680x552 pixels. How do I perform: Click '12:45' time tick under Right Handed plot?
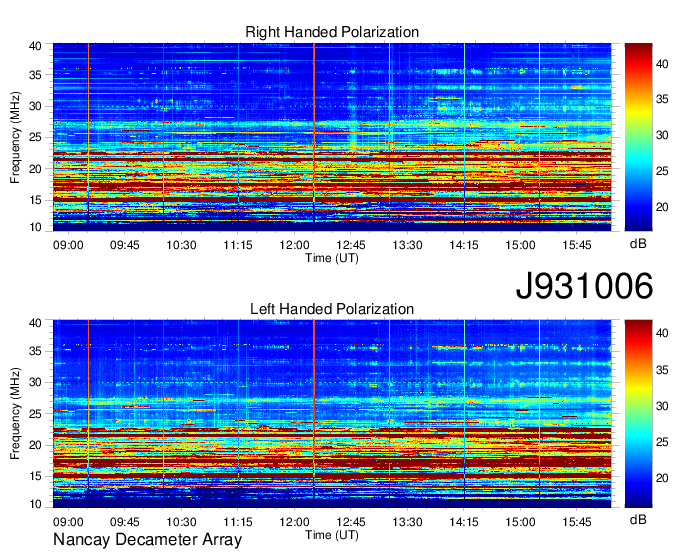coord(351,245)
